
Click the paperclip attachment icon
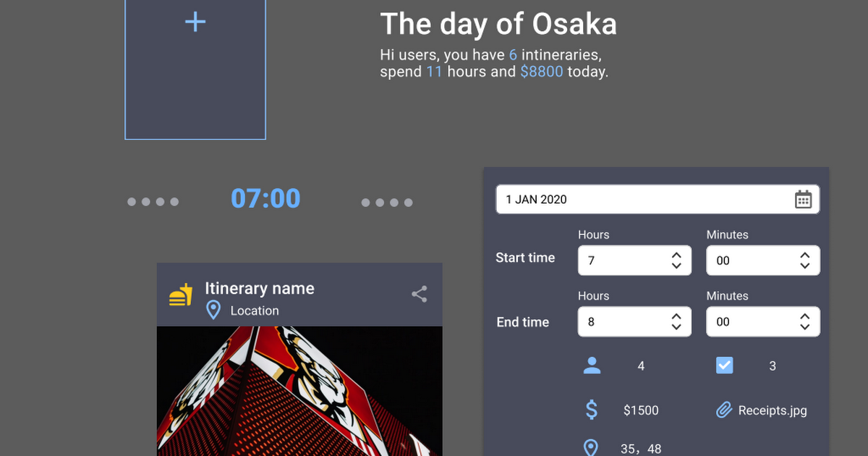[724, 410]
